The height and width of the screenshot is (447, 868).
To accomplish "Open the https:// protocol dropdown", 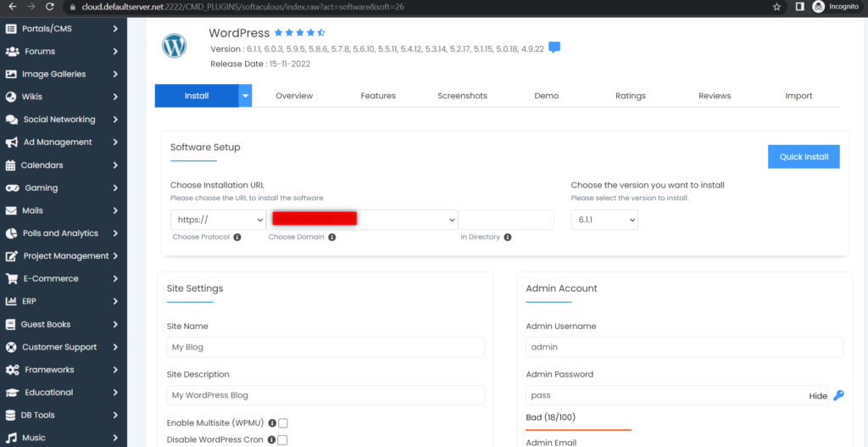I will [x=218, y=220].
